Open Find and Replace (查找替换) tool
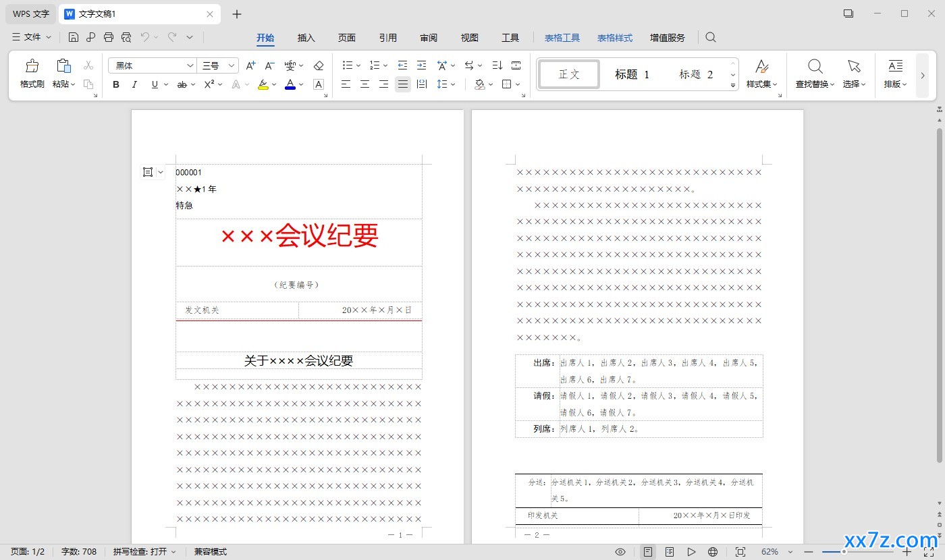The image size is (945, 560). (x=815, y=74)
